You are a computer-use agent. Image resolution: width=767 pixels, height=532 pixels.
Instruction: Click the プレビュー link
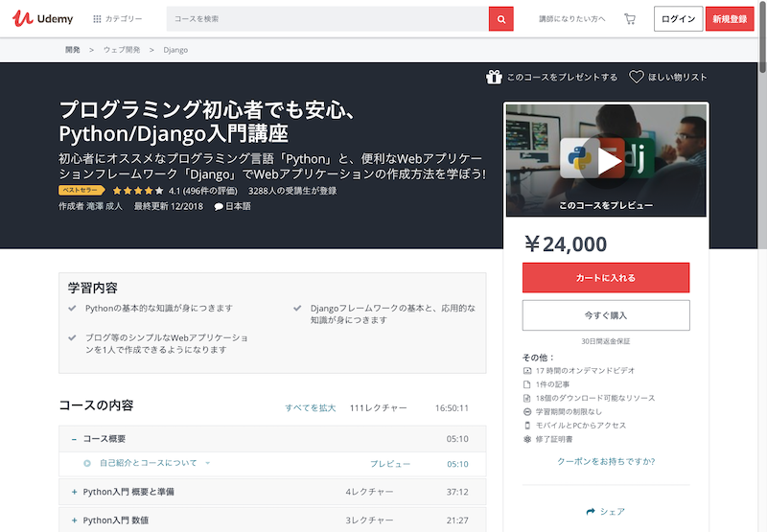pos(390,464)
